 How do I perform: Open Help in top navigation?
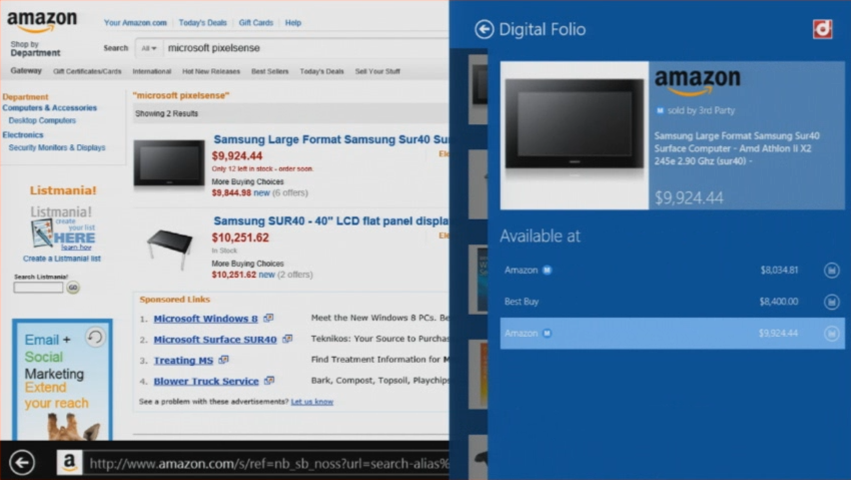(x=293, y=23)
